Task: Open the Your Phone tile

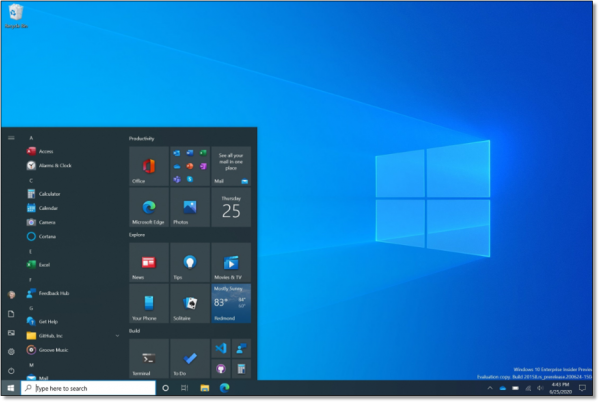Action: coord(149,303)
